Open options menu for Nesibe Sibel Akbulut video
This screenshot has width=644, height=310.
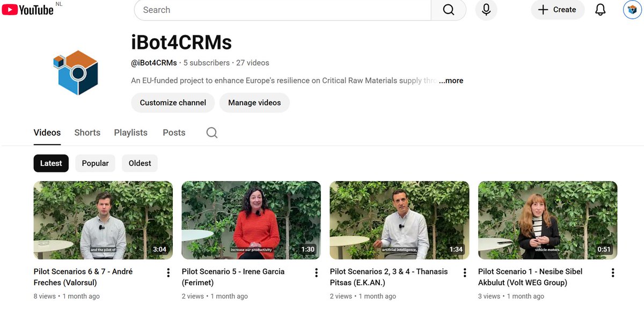(612, 273)
